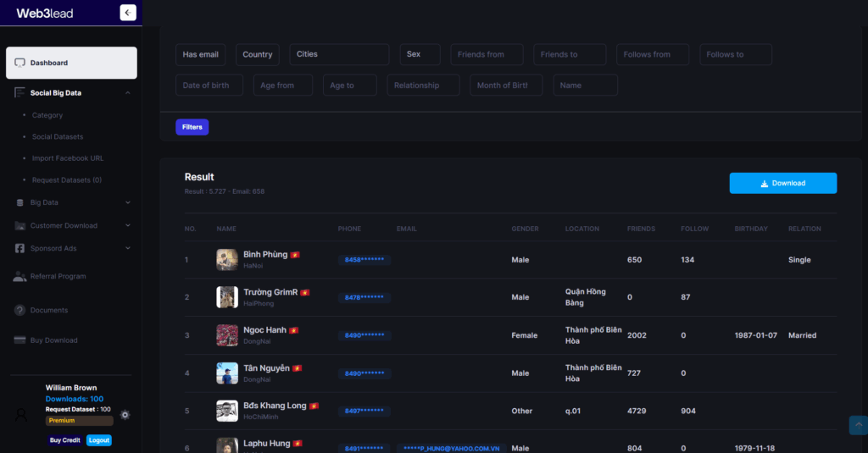Screen dimensions: 868x453
Task: Open the Has email filter
Action: [x=201, y=55]
